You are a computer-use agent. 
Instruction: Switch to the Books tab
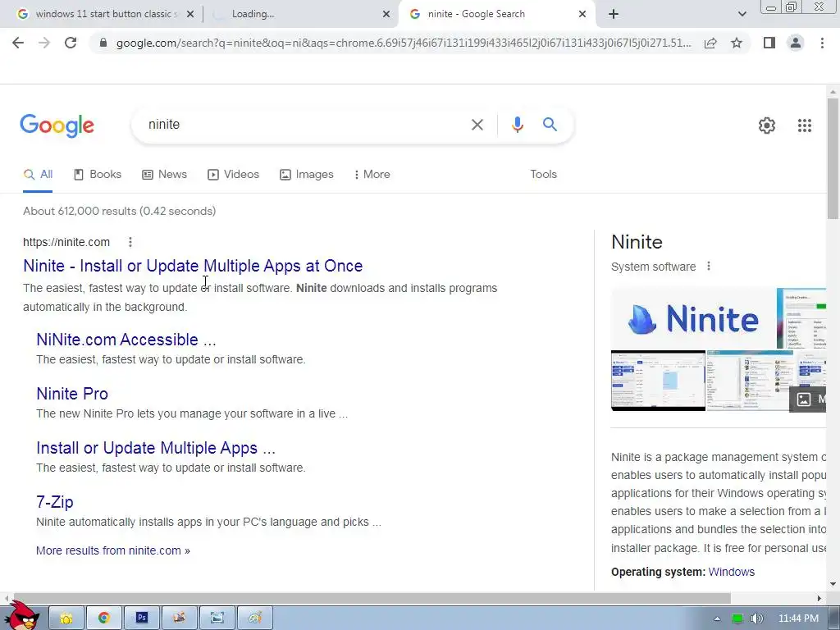[98, 175]
